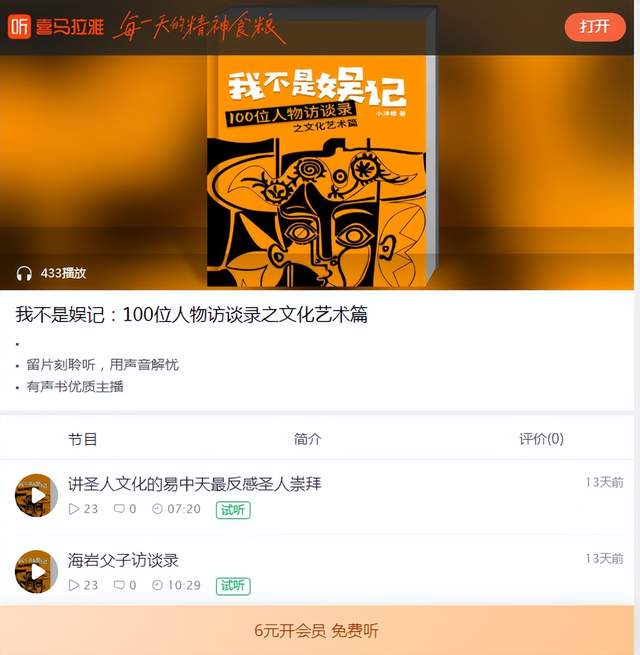Click duration clock icon showing 10:29
Viewport: 640px width, 655px height.
157,585
